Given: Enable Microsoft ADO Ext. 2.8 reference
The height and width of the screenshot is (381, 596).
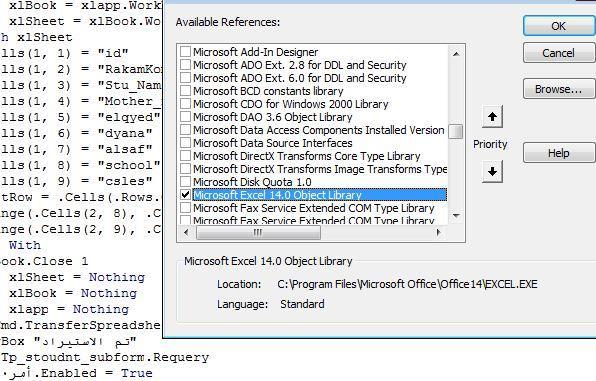Looking at the screenshot, I should [185, 64].
